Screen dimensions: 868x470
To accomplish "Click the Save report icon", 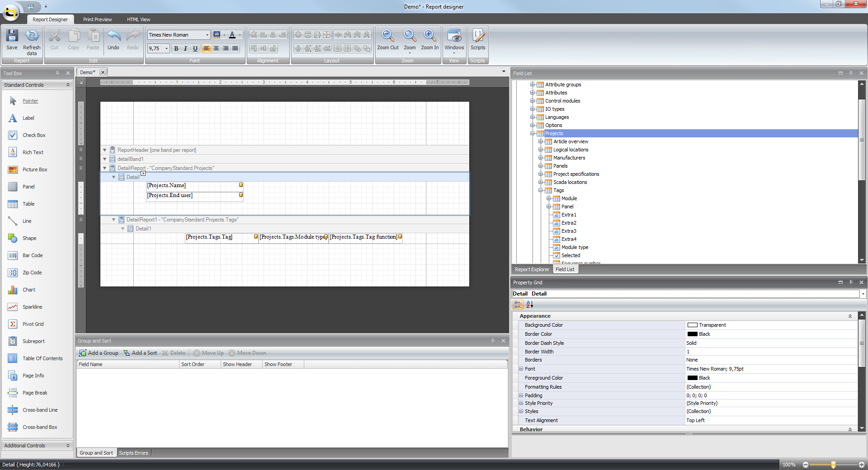I will [x=12, y=36].
